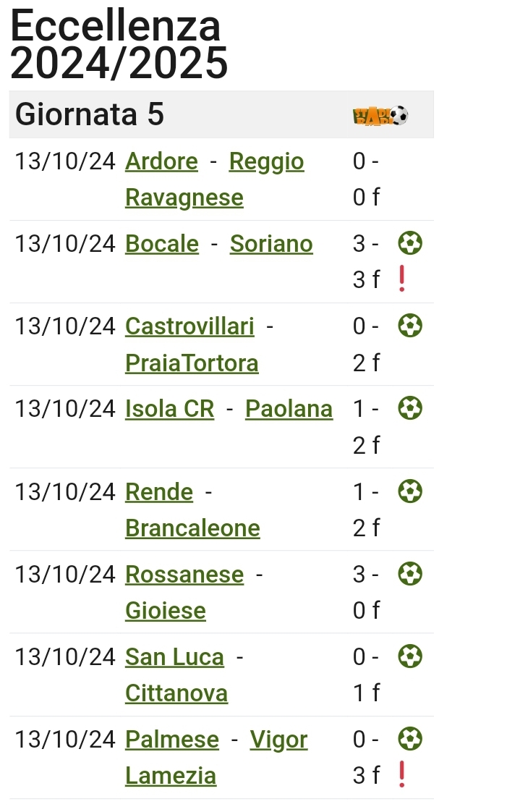Click the ball icon for Rossanese-Gioiese
Image resolution: width=520 pixels, height=812 pixels.
410,574
